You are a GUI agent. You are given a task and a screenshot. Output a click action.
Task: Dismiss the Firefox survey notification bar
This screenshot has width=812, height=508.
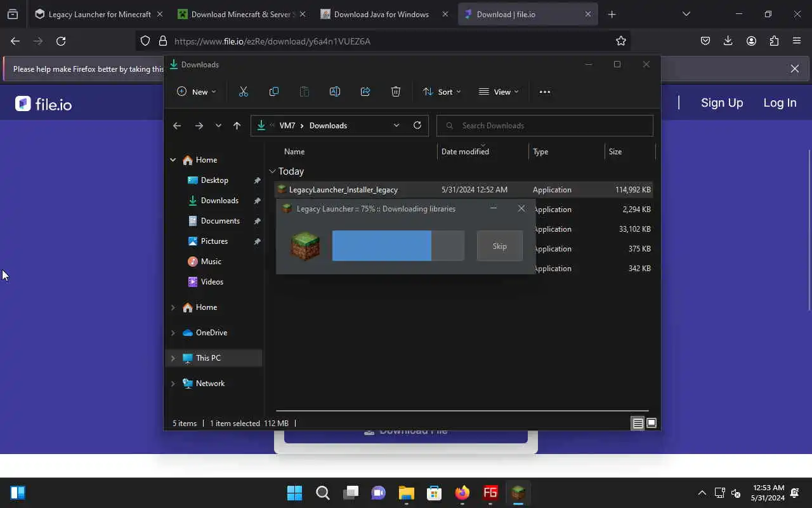click(795, 69)
